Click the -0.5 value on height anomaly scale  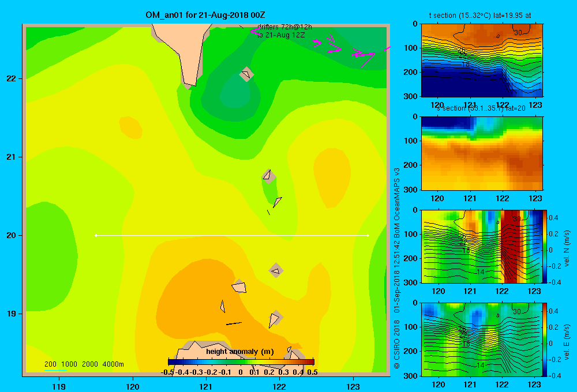click(167, 372)
